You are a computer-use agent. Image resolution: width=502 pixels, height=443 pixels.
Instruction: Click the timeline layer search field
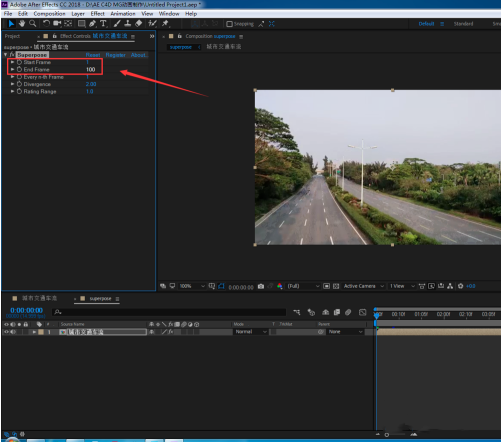(x=169, y=312)
